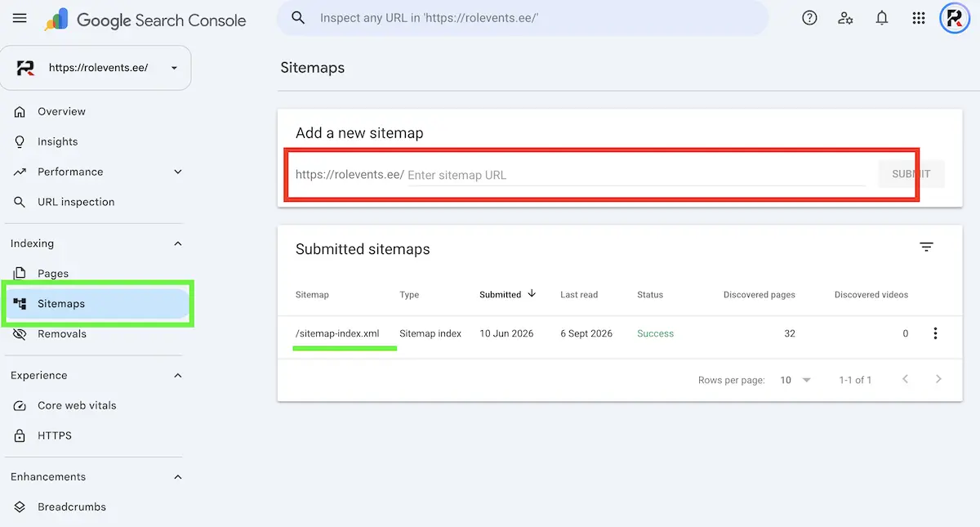Click the discovered pages value 32
The width and height of the screenshot is (980, 527).
click(x=790, y=333)
